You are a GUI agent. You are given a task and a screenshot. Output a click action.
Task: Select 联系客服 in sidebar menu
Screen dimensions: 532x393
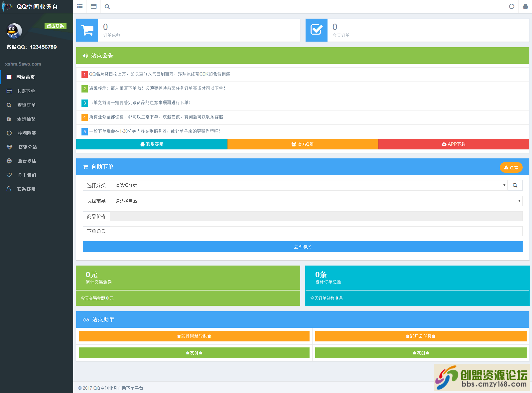(x=37, y=189)
